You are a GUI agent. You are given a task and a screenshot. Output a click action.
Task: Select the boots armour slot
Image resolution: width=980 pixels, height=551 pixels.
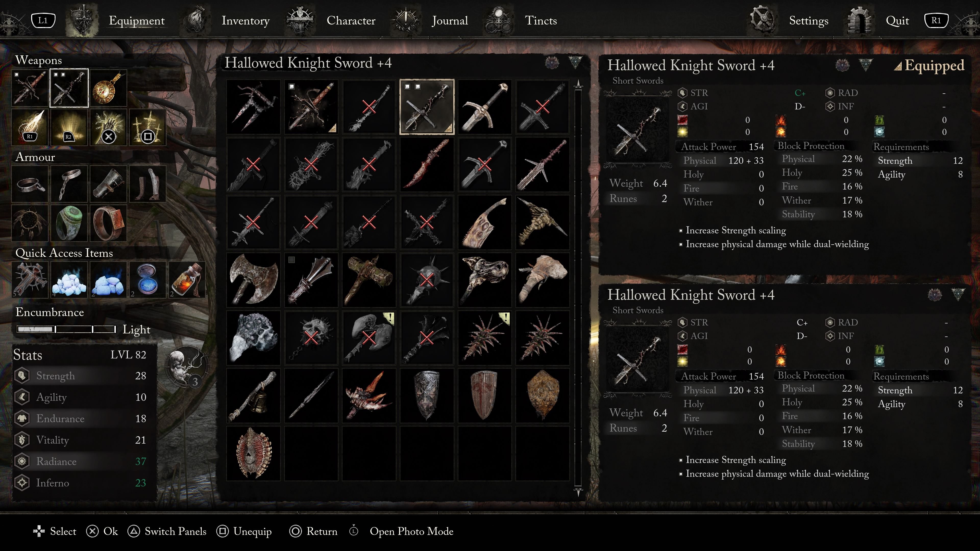[148, 184]
